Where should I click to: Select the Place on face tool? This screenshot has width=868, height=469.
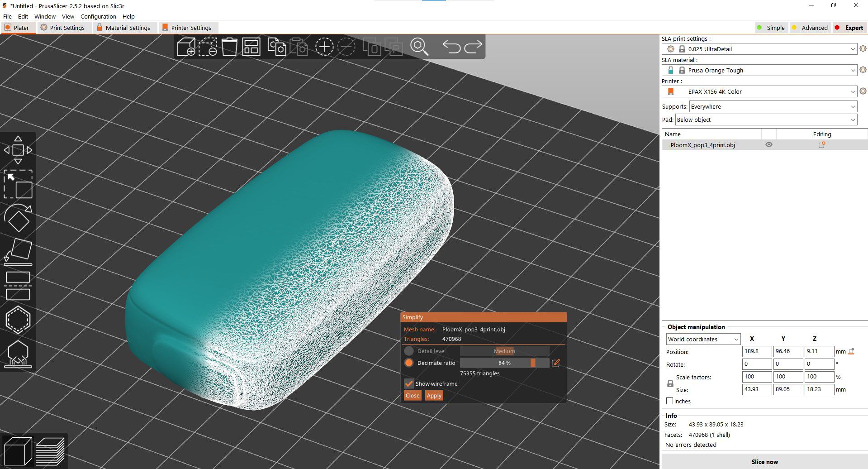pyautogui.click(x=18, y=252)
